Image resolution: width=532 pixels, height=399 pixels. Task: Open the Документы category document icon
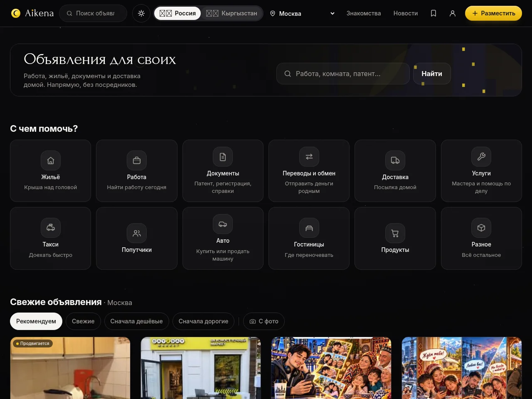223,157
